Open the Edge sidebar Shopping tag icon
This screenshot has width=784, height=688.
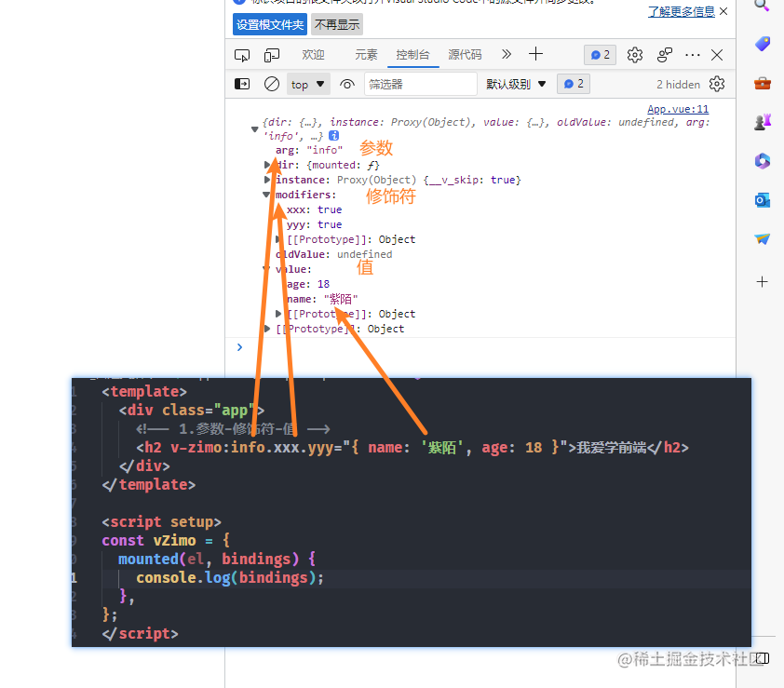click(x=763, y=44)
